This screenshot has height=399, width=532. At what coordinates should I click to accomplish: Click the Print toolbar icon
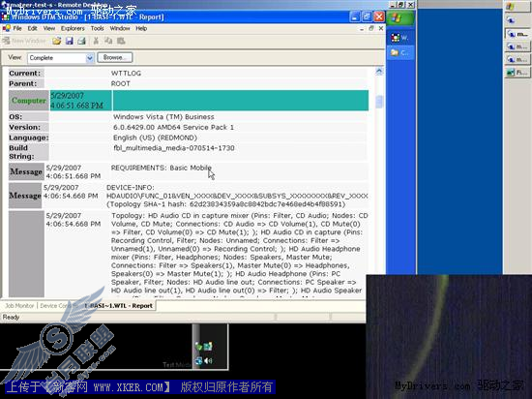(x=81, y=41)
